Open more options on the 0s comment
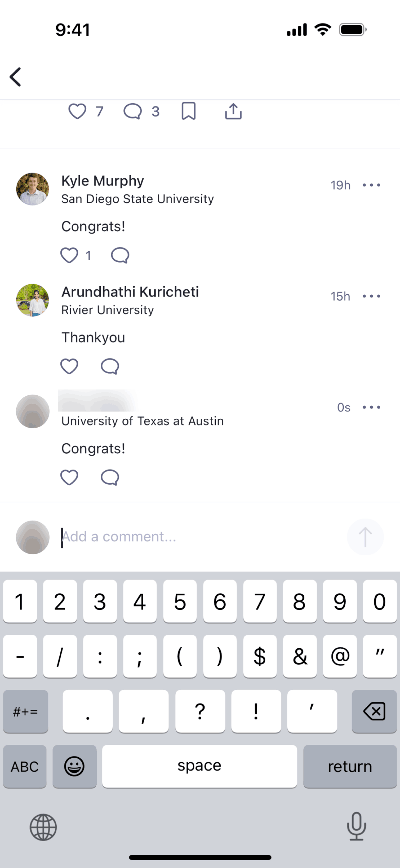The height and width of the screenshot is (868, 400). coord(371,407)
